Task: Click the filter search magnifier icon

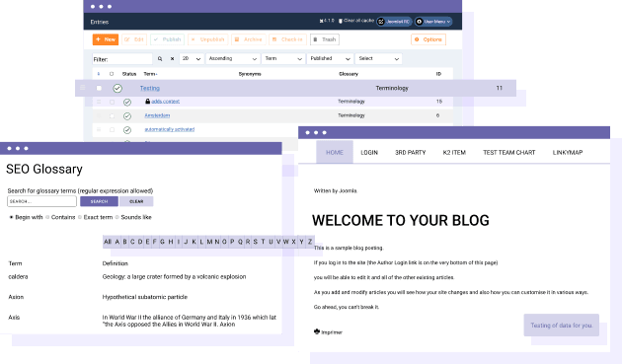Action: [x=160, y=58]
